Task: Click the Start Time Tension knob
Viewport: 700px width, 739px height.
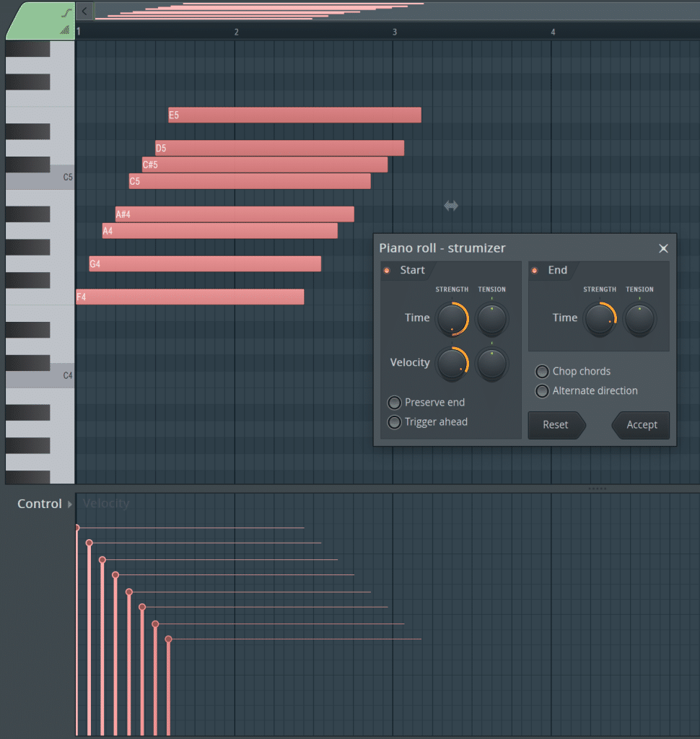Action: click(x=491, y=318)
